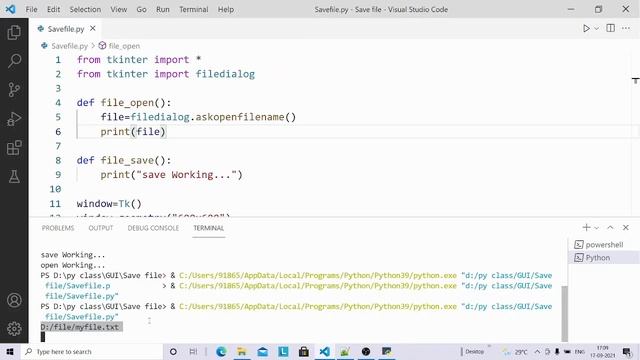Open Run and Debug view
The height and width of the screenshot is (360, 640).
point(14,119)
